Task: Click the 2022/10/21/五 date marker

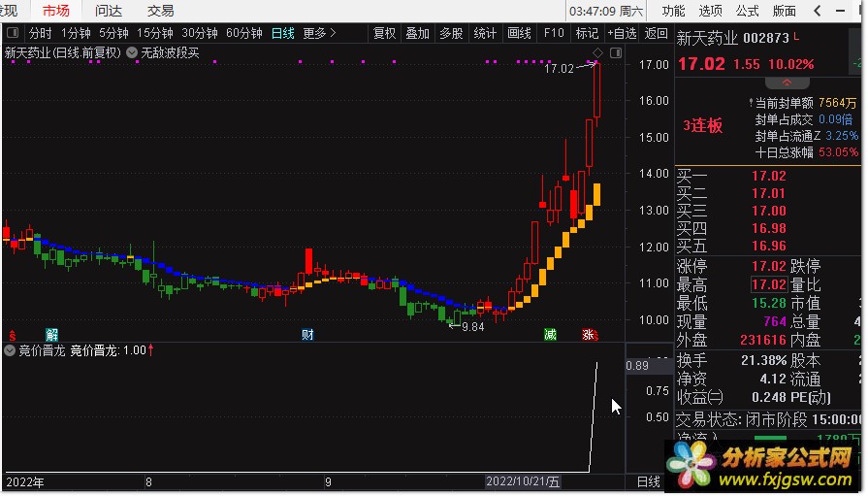Action: tap(523, 481)
